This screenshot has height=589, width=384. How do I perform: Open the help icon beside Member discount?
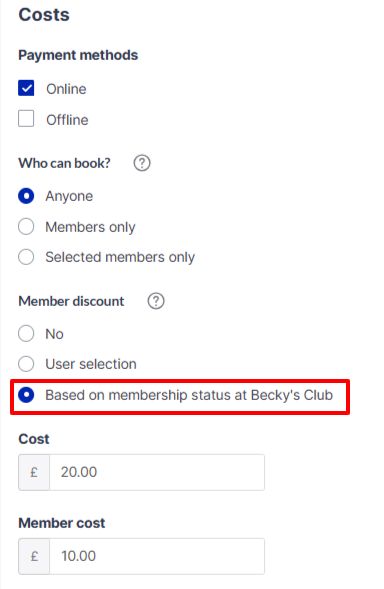[156, 301]
